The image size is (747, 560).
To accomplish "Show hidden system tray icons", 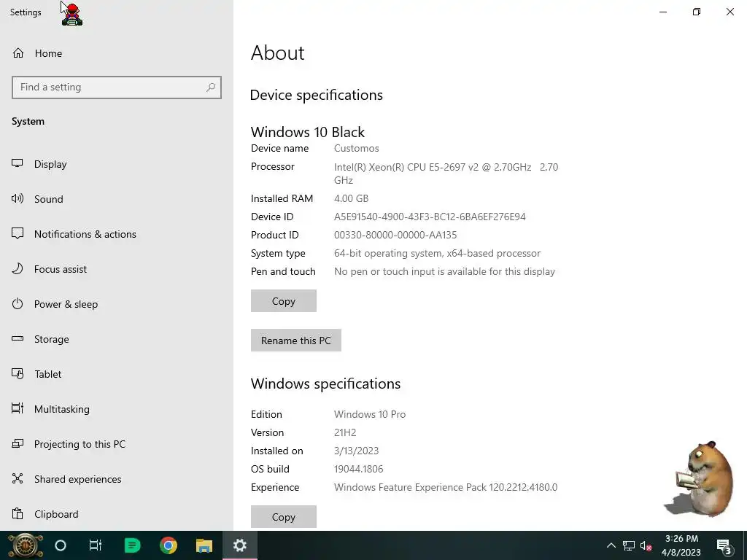I will pyautogui.click(x=611, y=545).
